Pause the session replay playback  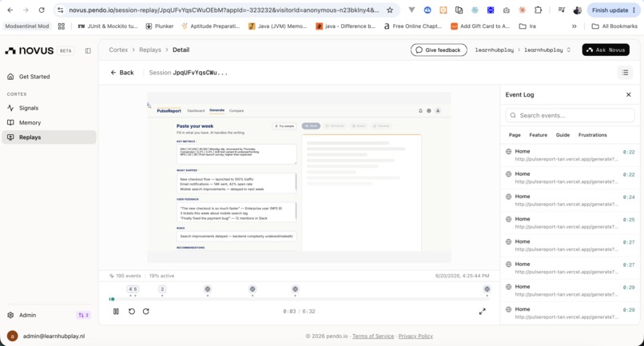[x=116, y=312]
